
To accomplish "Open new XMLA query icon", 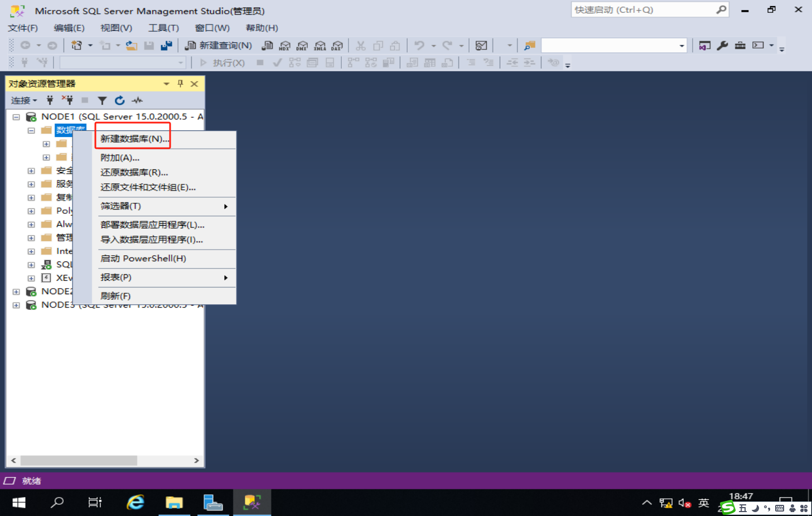I will point(320,46).
